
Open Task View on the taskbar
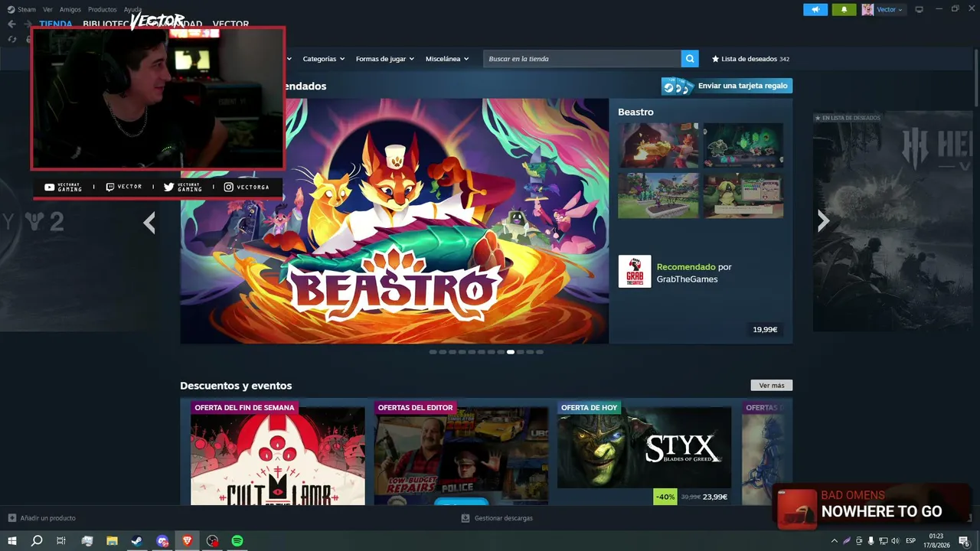tap(61, 541)
